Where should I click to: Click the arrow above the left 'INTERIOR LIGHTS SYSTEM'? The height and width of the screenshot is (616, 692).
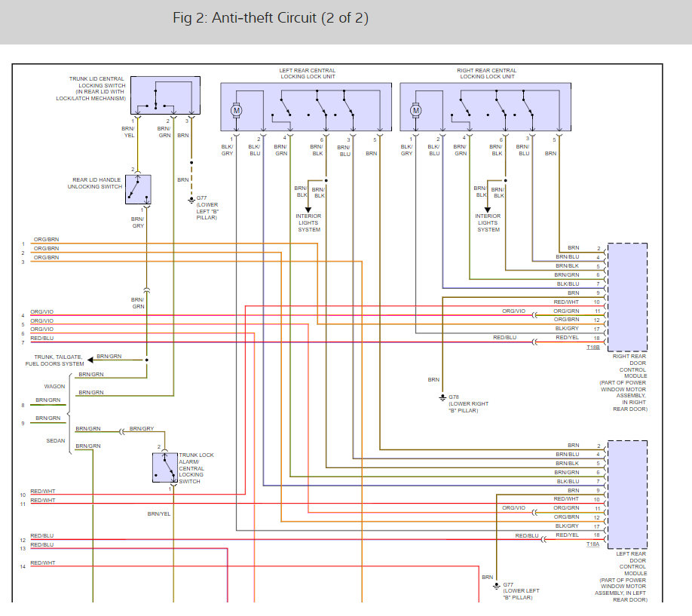tap(308, 210)
